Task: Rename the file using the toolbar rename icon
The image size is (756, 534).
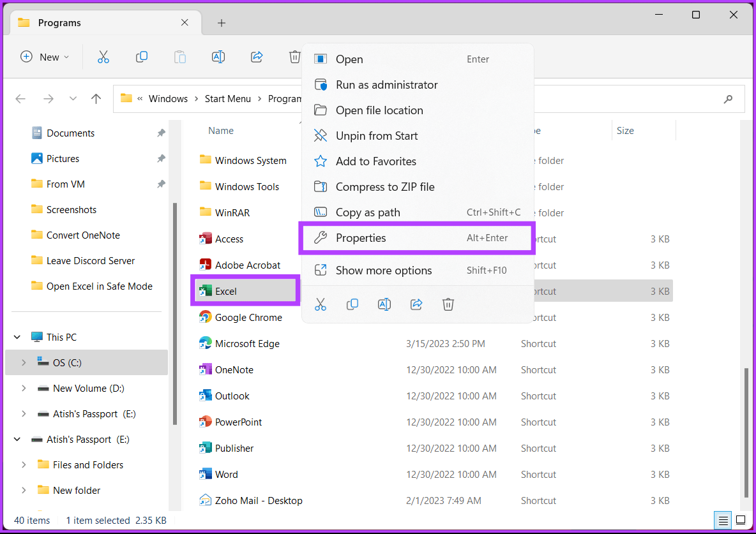Action: click(218, 57)
